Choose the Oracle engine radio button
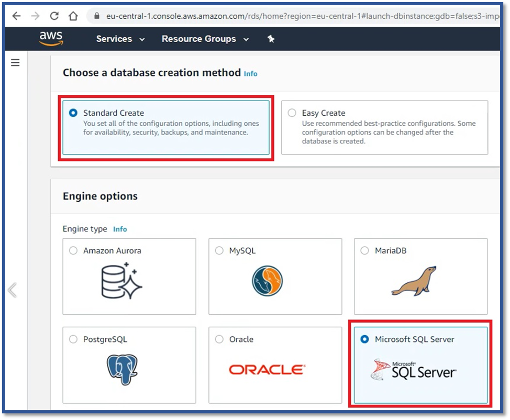 click(219, 339)
